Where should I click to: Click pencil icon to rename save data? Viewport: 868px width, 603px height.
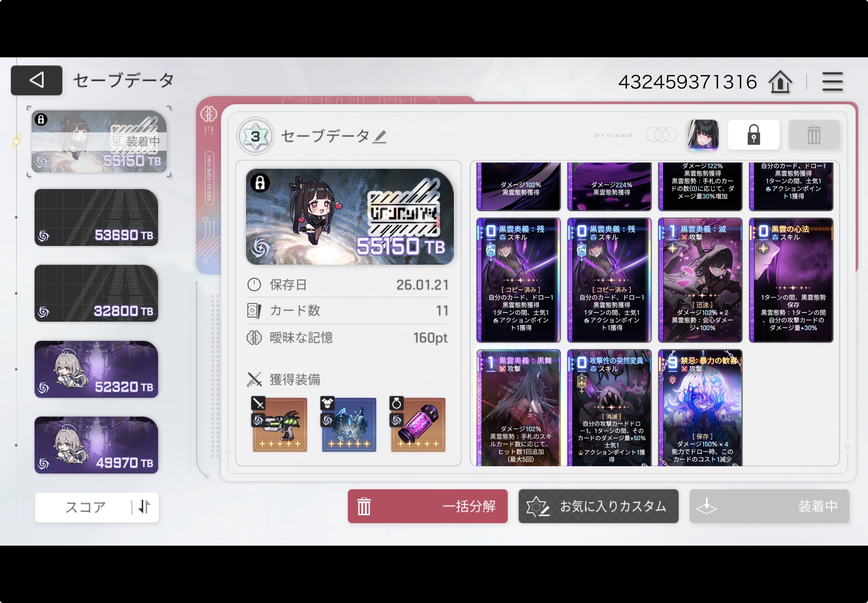click(x=380, y=137)
